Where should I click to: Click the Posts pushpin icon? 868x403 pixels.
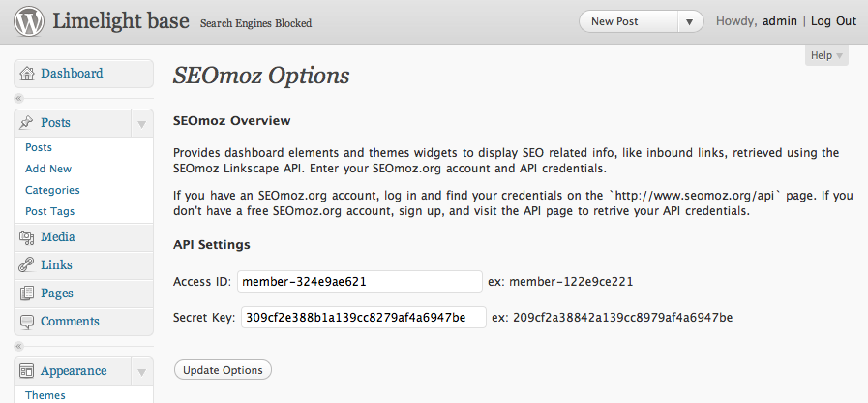click(x=26, y=122)
